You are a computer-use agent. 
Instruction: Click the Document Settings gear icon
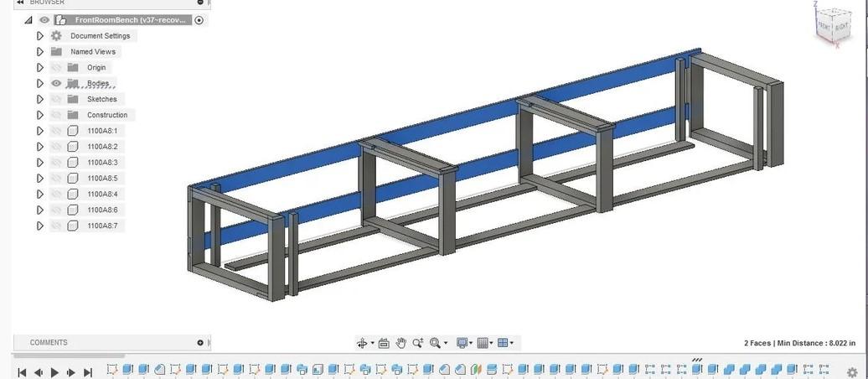point(56,35)
